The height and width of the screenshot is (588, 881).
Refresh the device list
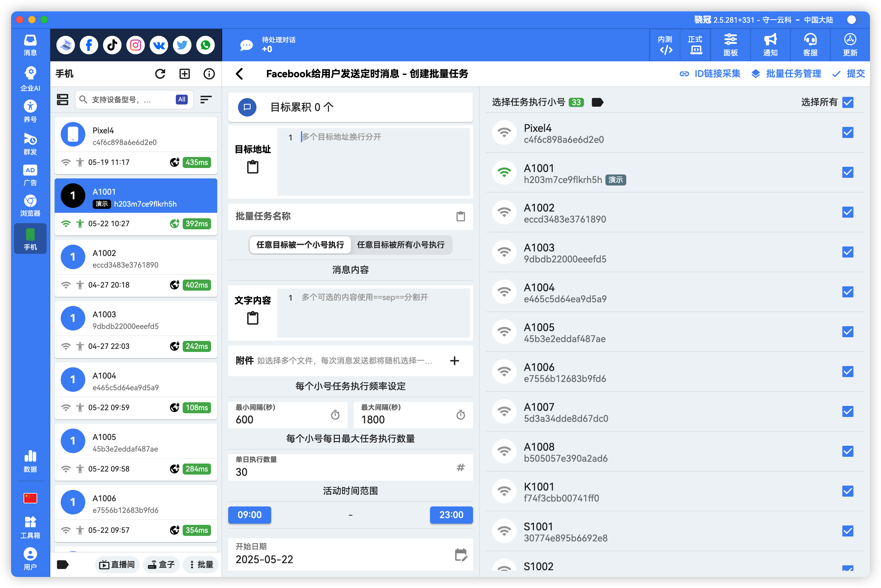point(161,74)
